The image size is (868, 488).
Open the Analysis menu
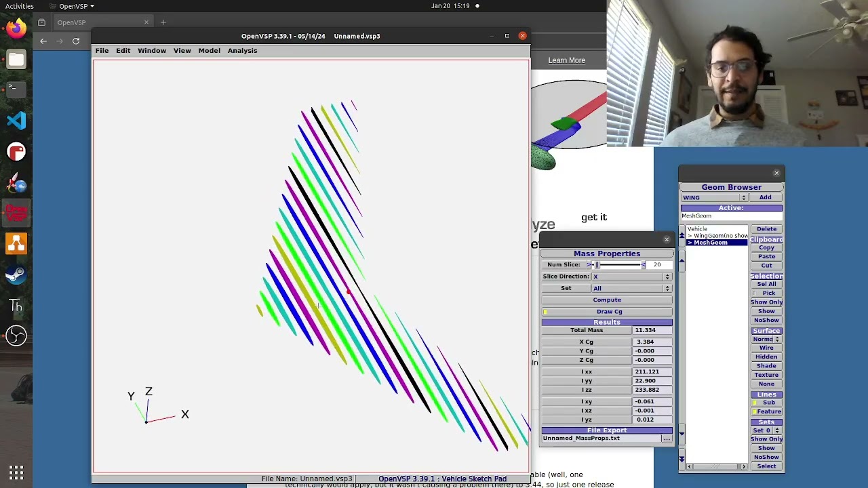[242, 51]
